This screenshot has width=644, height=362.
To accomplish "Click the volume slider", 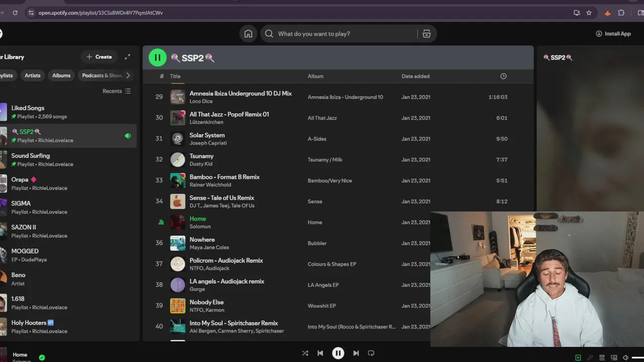I will [638, 357].
